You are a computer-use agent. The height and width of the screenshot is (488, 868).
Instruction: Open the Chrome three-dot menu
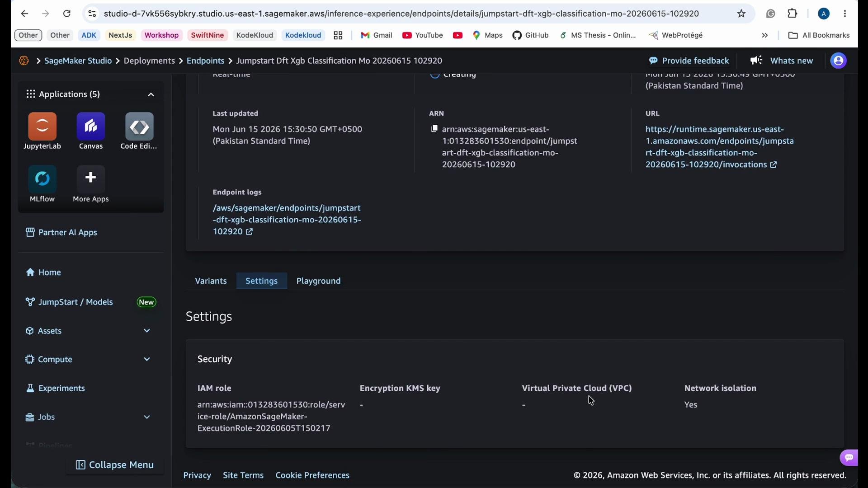(x=845, y=14)
